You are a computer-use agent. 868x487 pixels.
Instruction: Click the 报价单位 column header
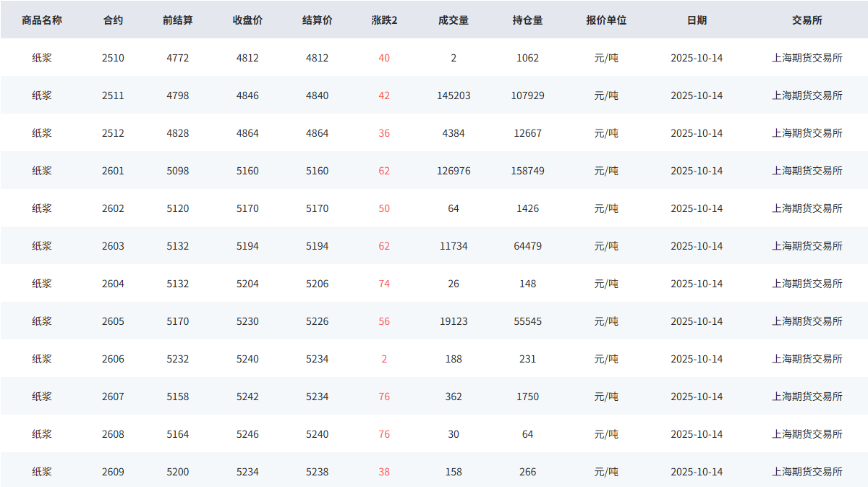pyautogui.click(x=606, y=20)
